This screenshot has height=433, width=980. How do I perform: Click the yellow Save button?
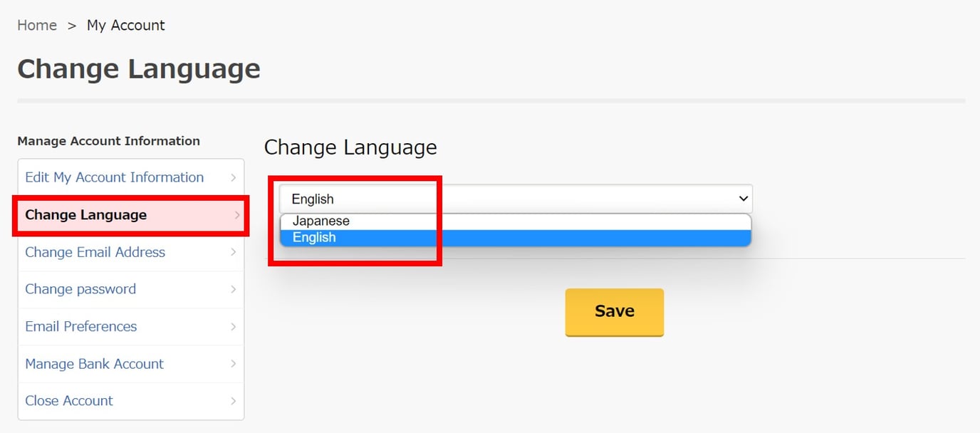click(x=614, y=311)
